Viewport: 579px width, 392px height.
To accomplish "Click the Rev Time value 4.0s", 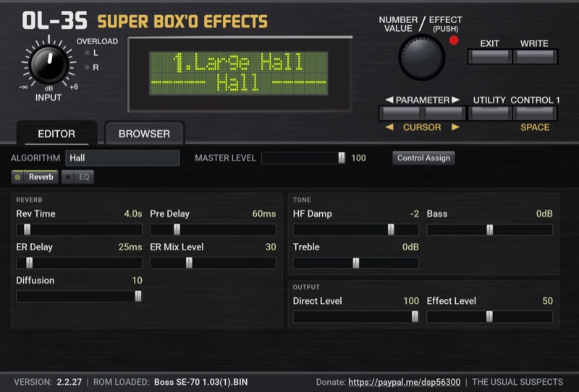I will (133, 213).
